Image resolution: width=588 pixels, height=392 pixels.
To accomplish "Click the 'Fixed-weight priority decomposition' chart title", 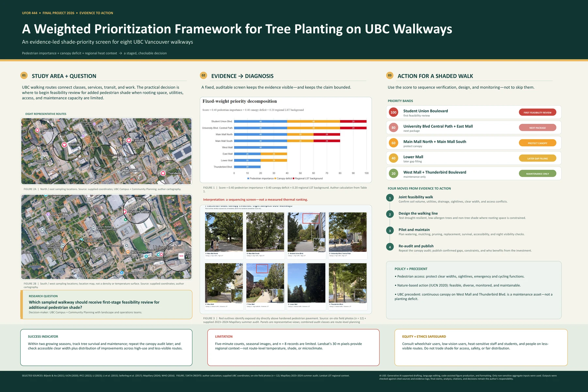I will pos(239,101).
